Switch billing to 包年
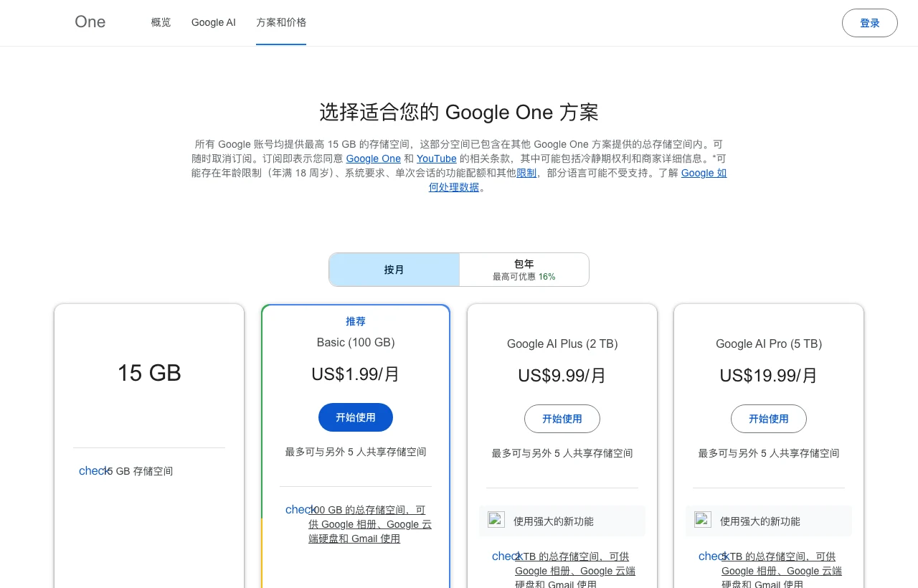 (524, 270)
